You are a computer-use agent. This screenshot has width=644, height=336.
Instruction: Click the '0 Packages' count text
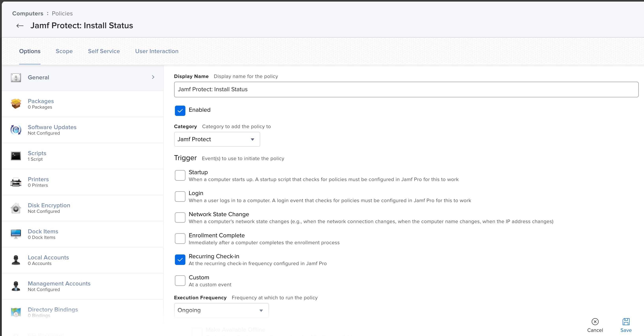pos(40,107)
